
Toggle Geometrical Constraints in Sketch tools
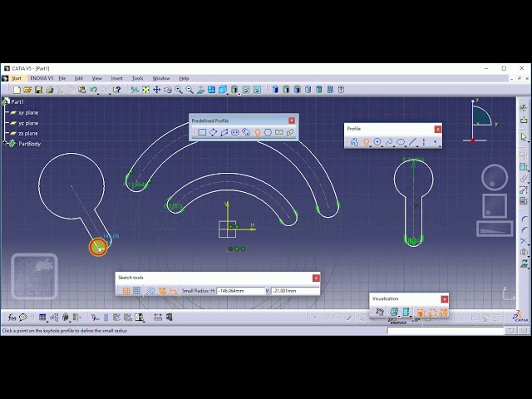coord(162,291)
